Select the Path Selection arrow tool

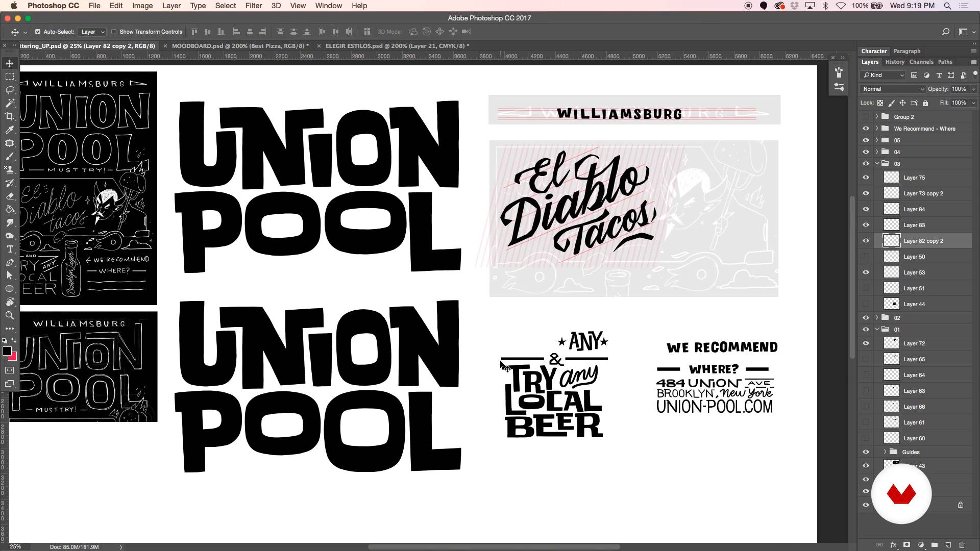coord(10,275)
